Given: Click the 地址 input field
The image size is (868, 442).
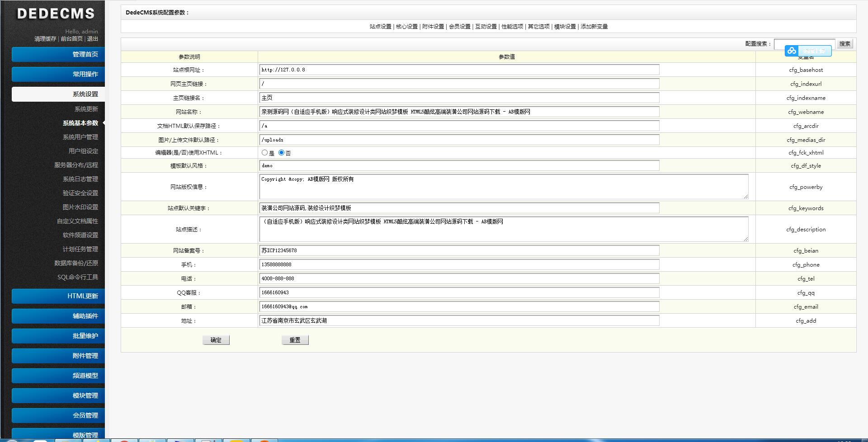Looking at the screenshot, I should coord(459,320).
